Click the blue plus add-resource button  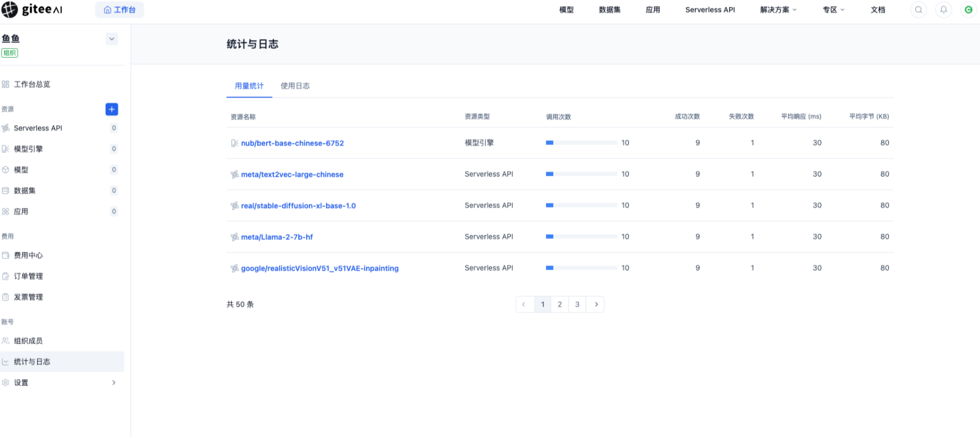click(x=112, y=109)
